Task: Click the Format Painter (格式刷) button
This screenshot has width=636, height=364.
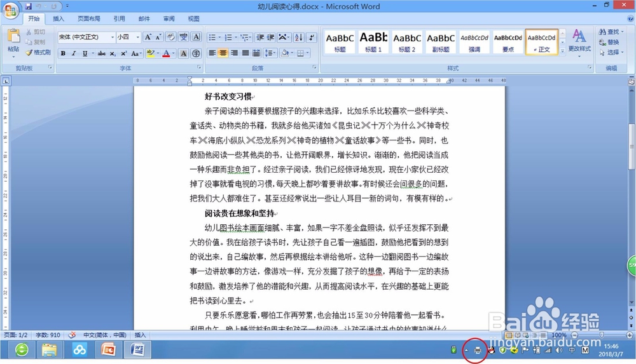Action: (x=38, y=52)
